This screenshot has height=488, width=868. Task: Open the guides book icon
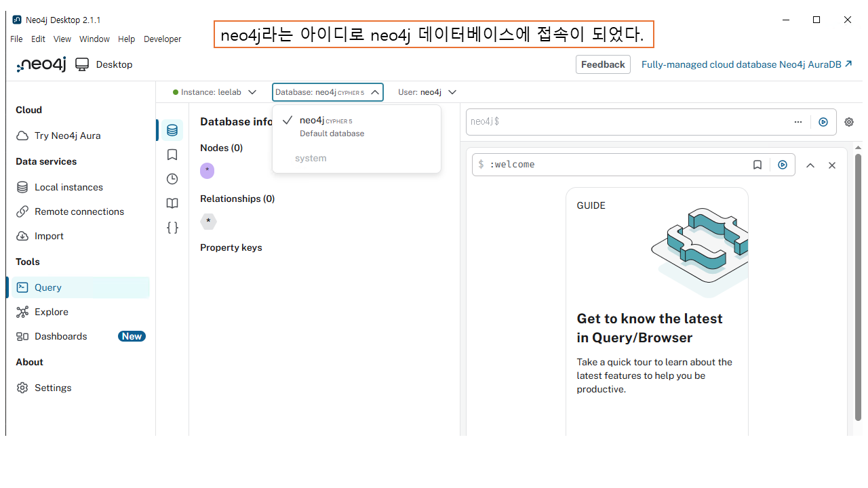click(172, 203)
